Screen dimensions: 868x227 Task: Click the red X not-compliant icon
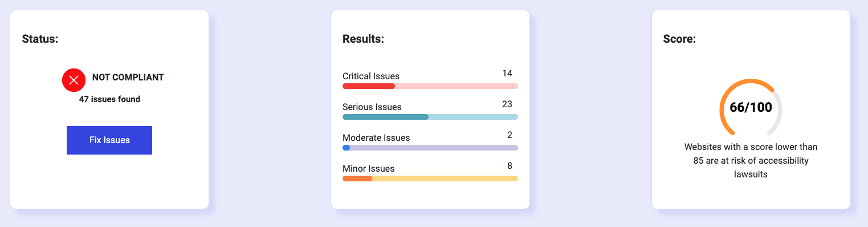click(x=74, y=80)
